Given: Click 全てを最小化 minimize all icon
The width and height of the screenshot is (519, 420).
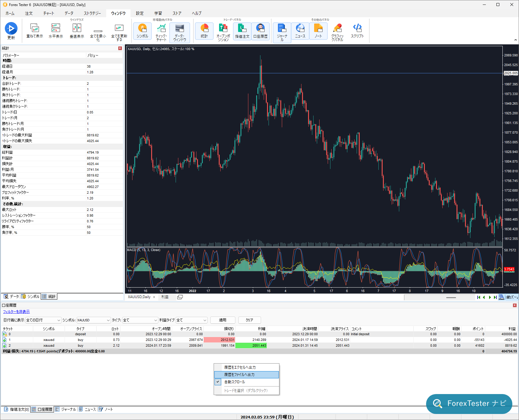Looking at the screenshot, I should pos(98,30).
